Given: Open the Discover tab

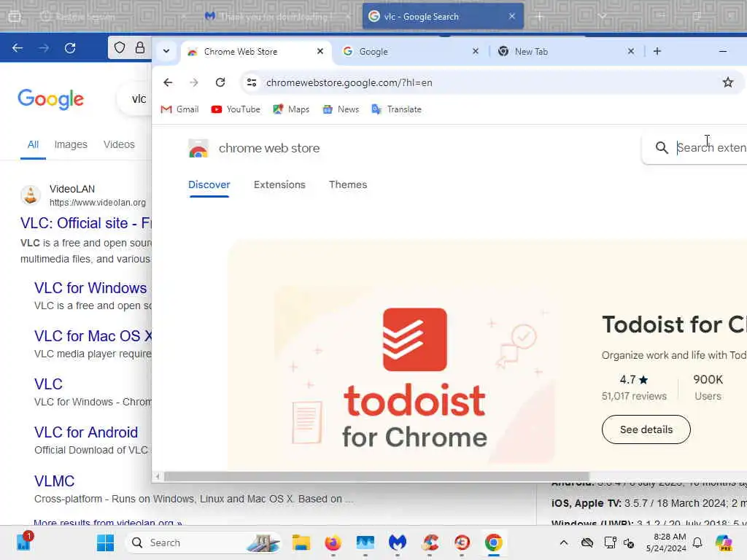Looking at the screenshot, I should tap(209, 184).
